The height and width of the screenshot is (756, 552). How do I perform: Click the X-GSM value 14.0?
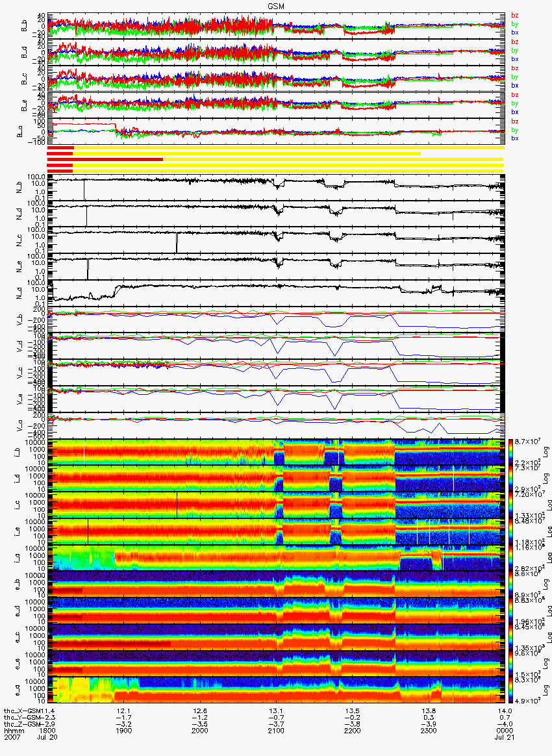505,711
